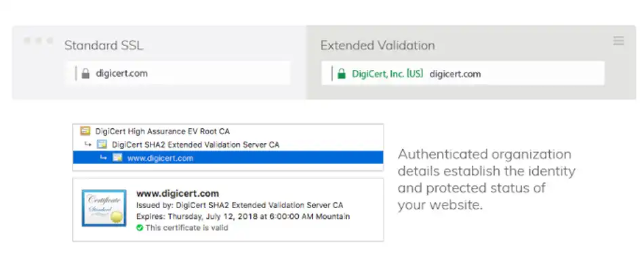Click the bold www.digicert.com certificate title
The image size is (644, 278).
click(178, 193)
